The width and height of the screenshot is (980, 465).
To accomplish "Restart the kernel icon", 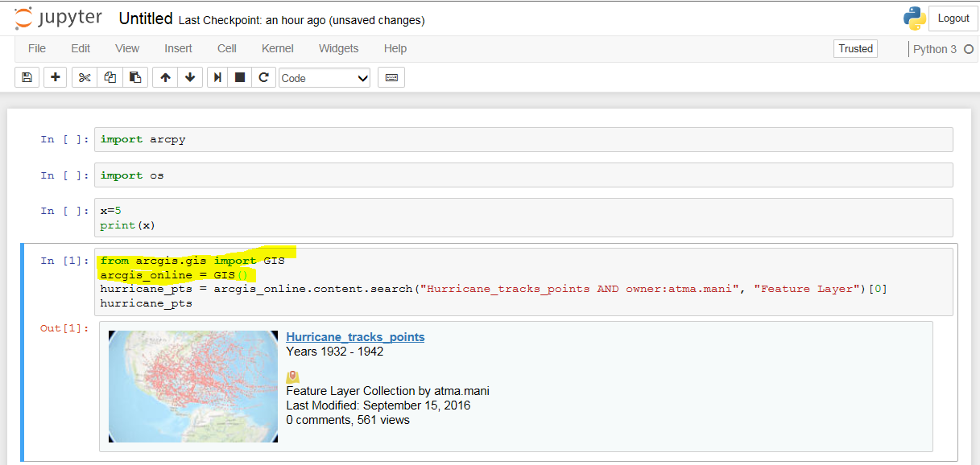I will (263, 77).
